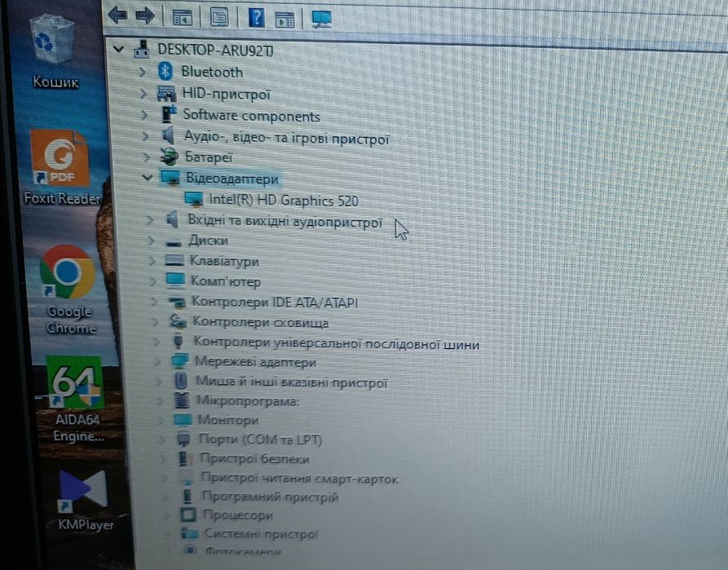Select Intel(R) HD Graphics 520 entry
728x570 pixels.
(x=284, y=201)
